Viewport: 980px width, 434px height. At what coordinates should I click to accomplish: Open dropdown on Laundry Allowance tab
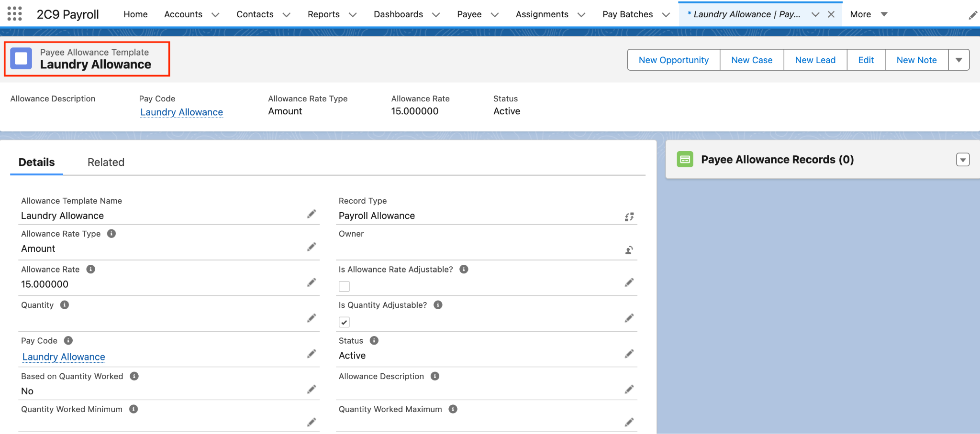(815, 15)
